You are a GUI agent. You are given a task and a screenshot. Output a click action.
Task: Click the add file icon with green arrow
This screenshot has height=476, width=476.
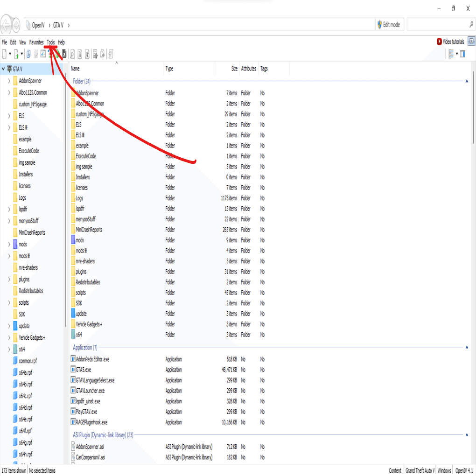16,54
